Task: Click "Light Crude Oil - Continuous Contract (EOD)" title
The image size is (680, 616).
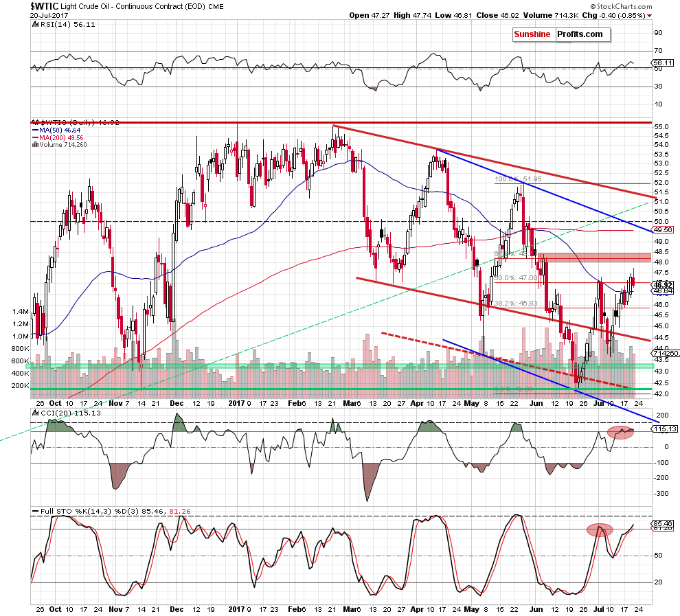Action: (x=133, y=6)
